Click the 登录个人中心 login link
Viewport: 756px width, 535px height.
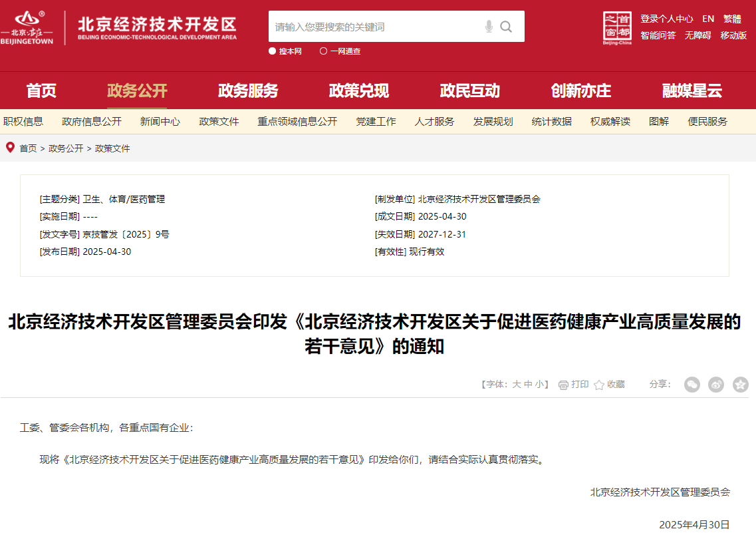(x=667, y=19)
